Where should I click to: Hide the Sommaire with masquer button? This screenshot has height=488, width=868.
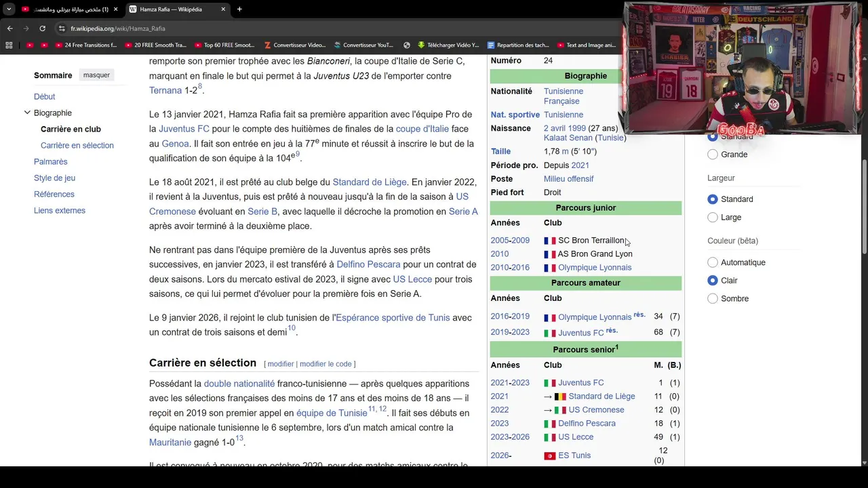click(x=96, y=75)
